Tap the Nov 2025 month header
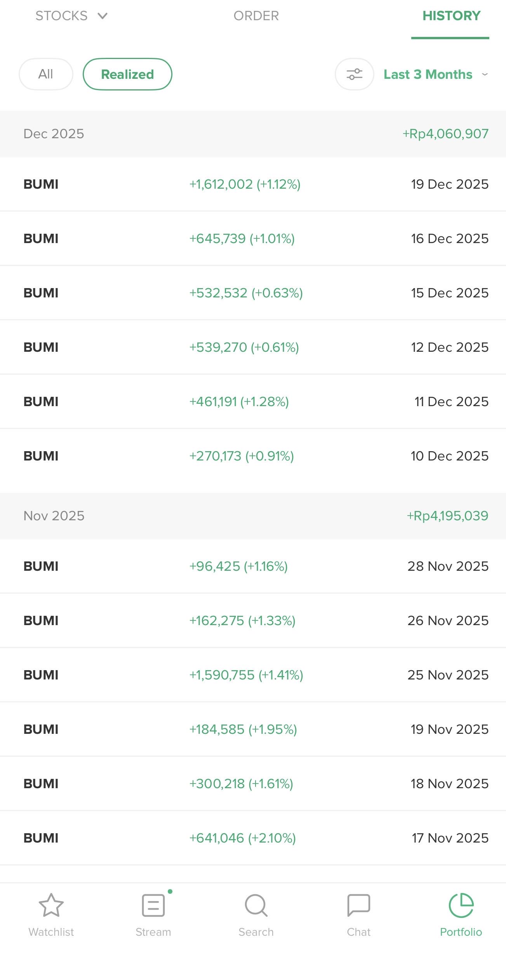The width and height of the screenshot is (506, 980). tap(253, 516)
